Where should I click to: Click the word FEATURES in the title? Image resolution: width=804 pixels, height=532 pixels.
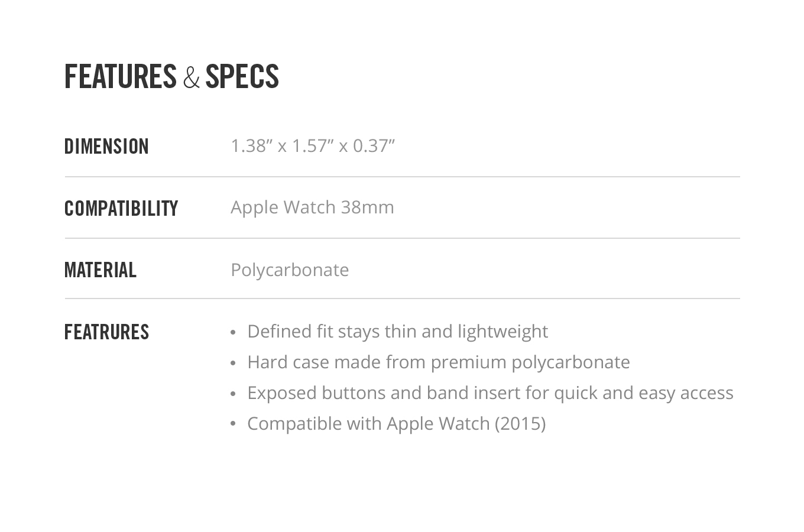point(121,77)
